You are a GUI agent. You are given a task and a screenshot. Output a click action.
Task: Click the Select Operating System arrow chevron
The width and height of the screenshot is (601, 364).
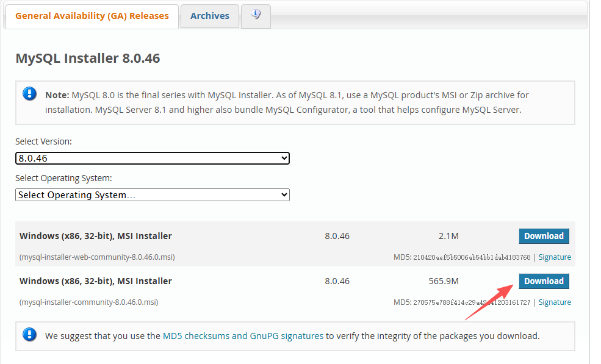tap(284, 194)
